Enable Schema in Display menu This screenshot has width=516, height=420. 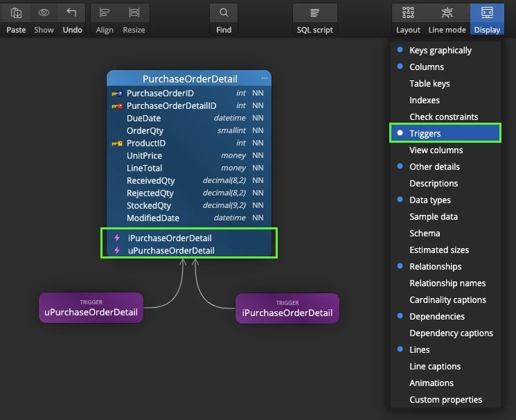pyautogui.click(x=445, y=234)
